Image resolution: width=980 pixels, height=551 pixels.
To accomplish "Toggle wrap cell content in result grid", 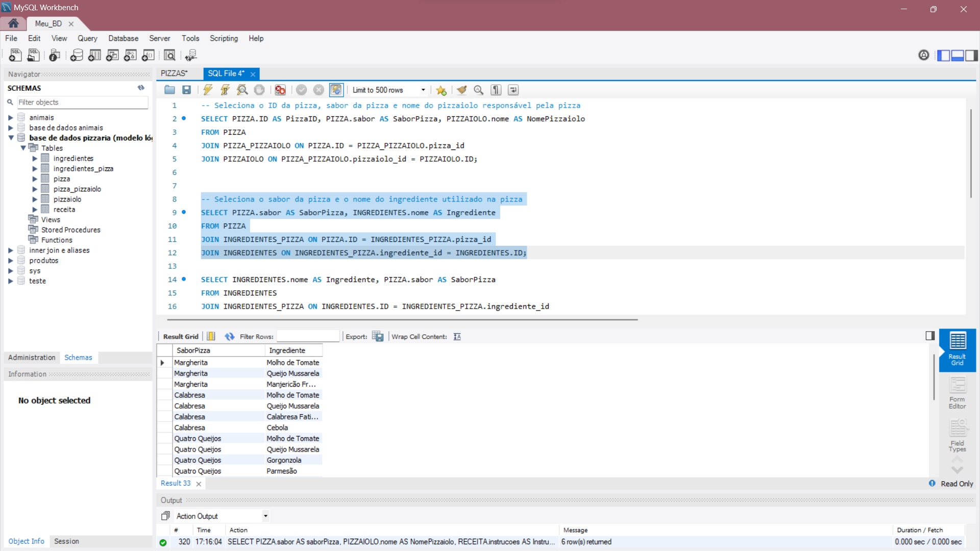I will point(457,336).
